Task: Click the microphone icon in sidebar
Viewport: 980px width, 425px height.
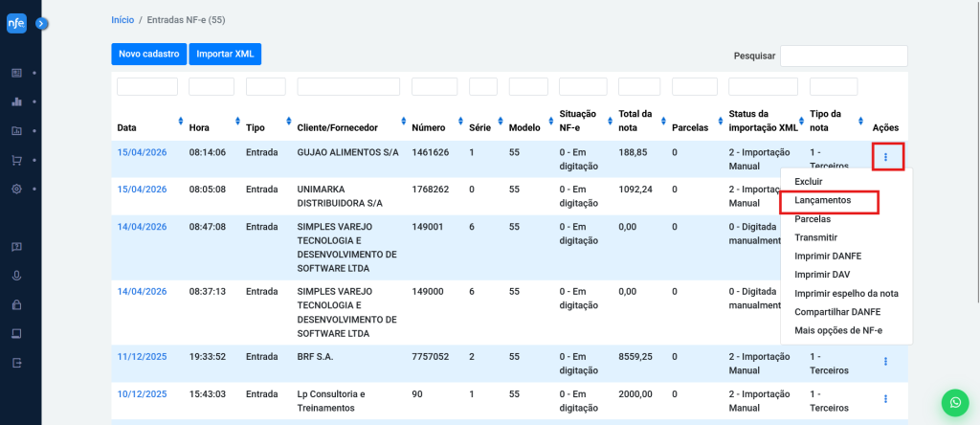Action: [x=16, y=276]
